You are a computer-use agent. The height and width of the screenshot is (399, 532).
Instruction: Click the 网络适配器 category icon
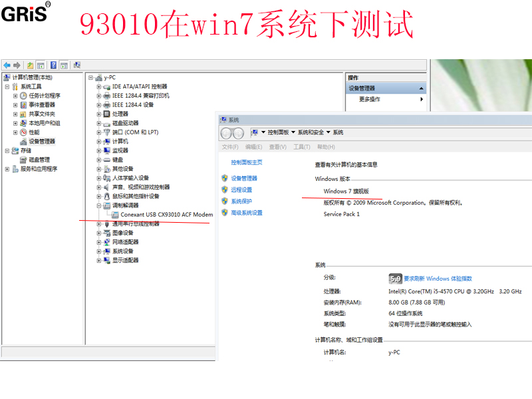point(107,242)
